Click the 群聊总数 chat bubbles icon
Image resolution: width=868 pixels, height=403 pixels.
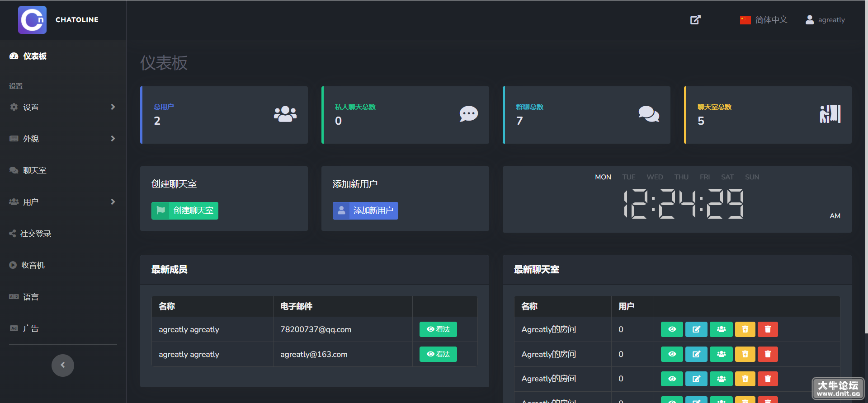(x=649, y=114)
